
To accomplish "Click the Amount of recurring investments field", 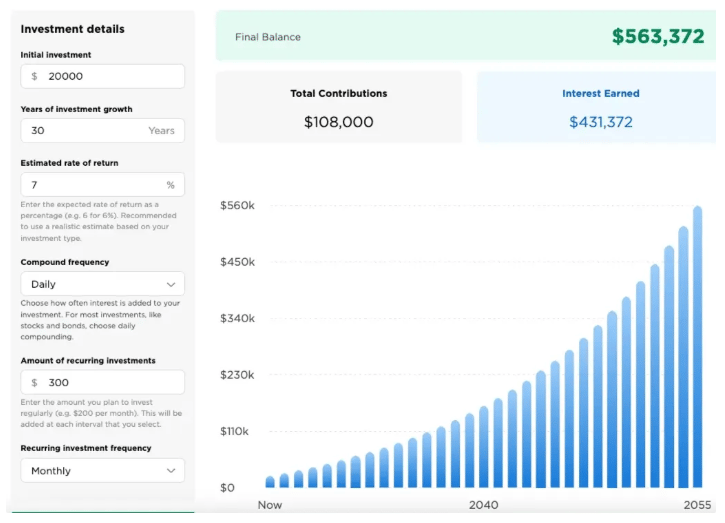I will click(x=110, y=382).
